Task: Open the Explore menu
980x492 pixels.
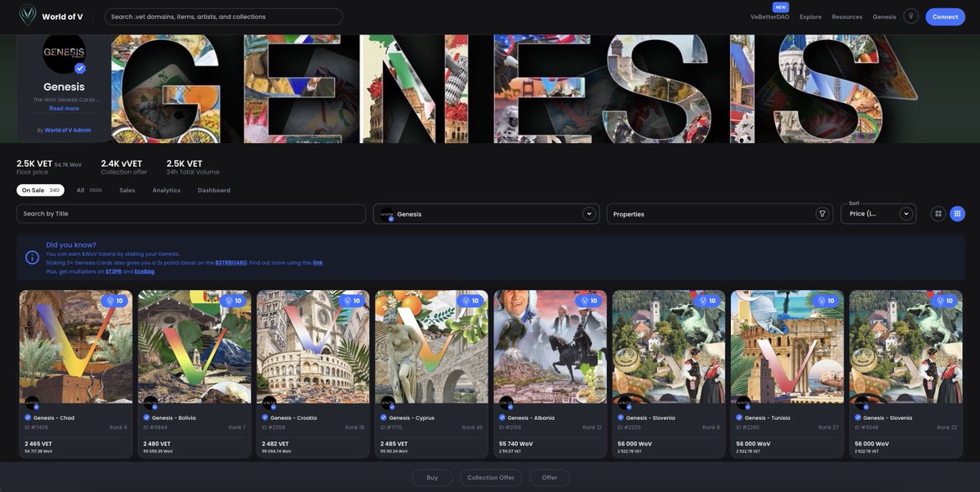Action: (811, 16)
